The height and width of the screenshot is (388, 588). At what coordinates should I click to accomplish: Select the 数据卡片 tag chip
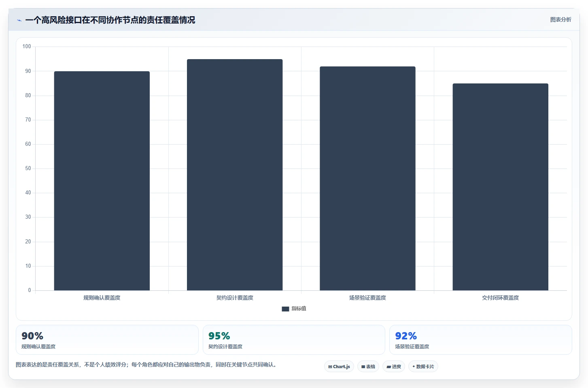[x=423, y=367]
